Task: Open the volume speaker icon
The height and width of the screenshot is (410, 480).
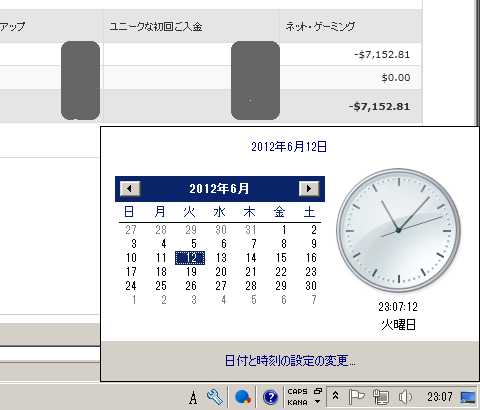Action: click(x=405, y=397)
